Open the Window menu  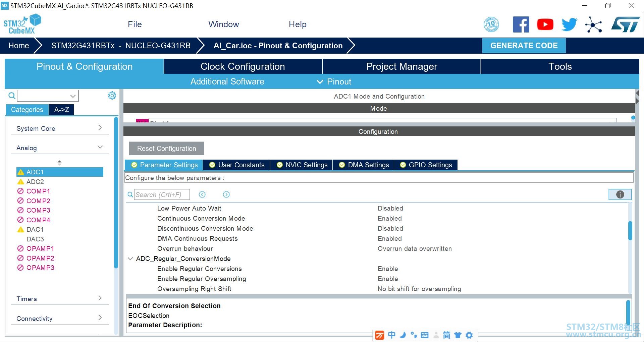(x=224, y=24)
